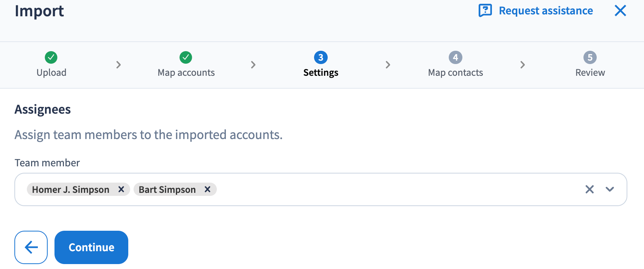The image size is (644, 269).
Task: Click the step 4 circle icon
Action: (455, 58)
